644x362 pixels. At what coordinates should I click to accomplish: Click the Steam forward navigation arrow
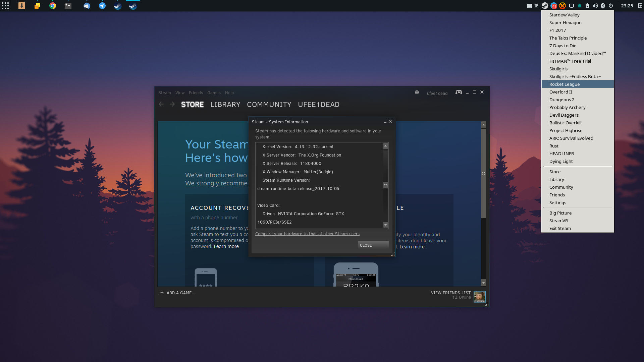(x=172, y=104)
